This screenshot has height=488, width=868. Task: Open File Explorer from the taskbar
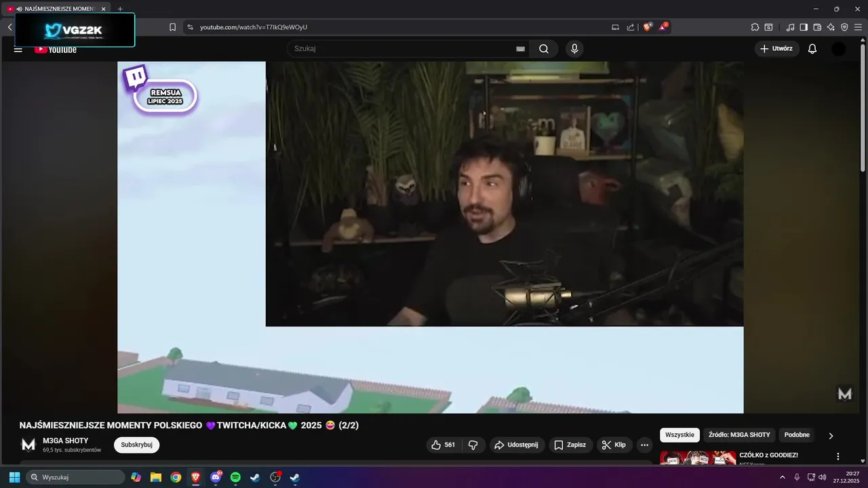coord(156,477)
